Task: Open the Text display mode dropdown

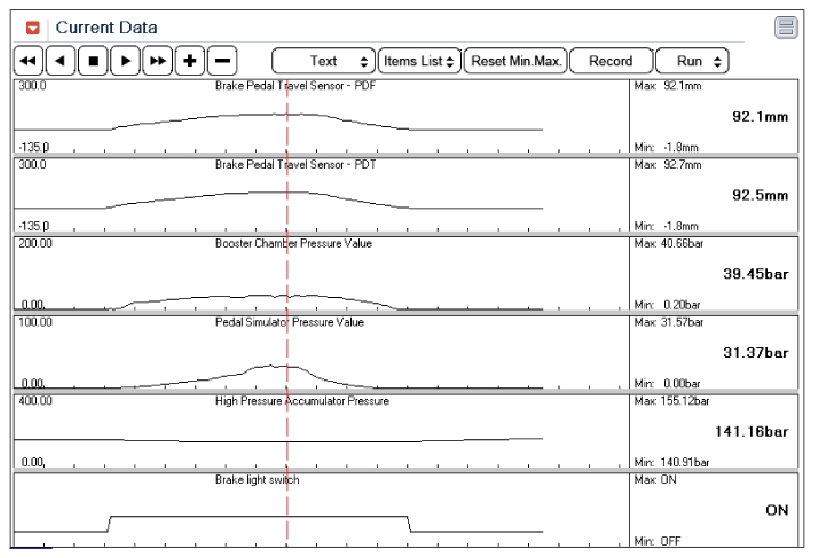Action: coord(323,61)
